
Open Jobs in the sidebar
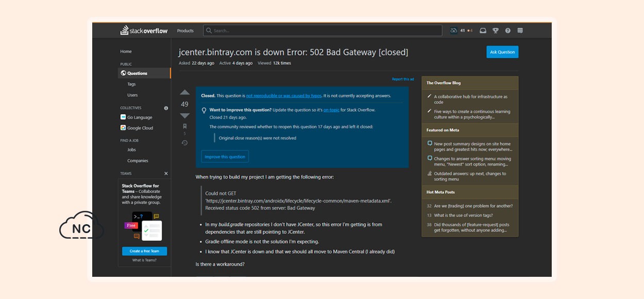(131, 149)
